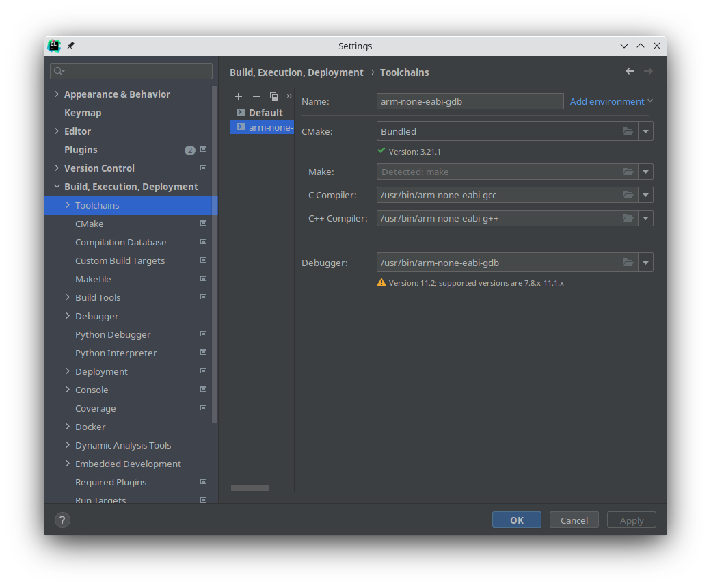Collapse Build, Execution, Deployment section
Image resolution: width=711 pixels, height=588 pixels.
[x=57, y=187]
